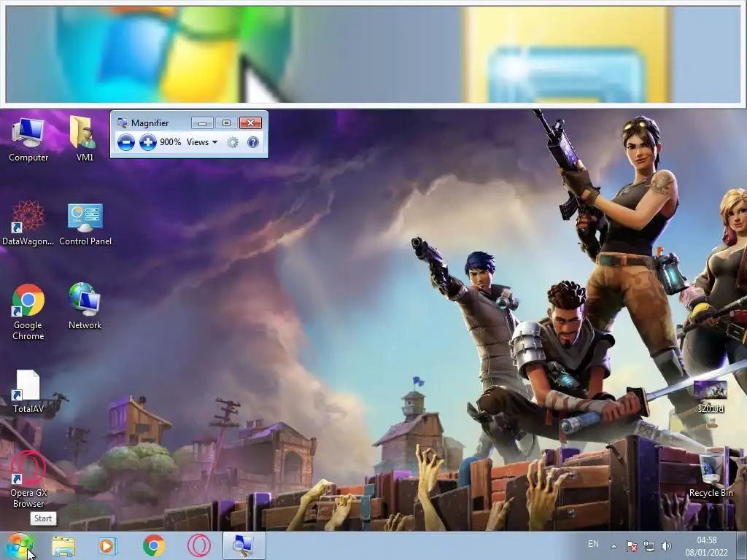Launch Opera from the taskbar
The image size is (747, 560).
[x=198, y=545]
